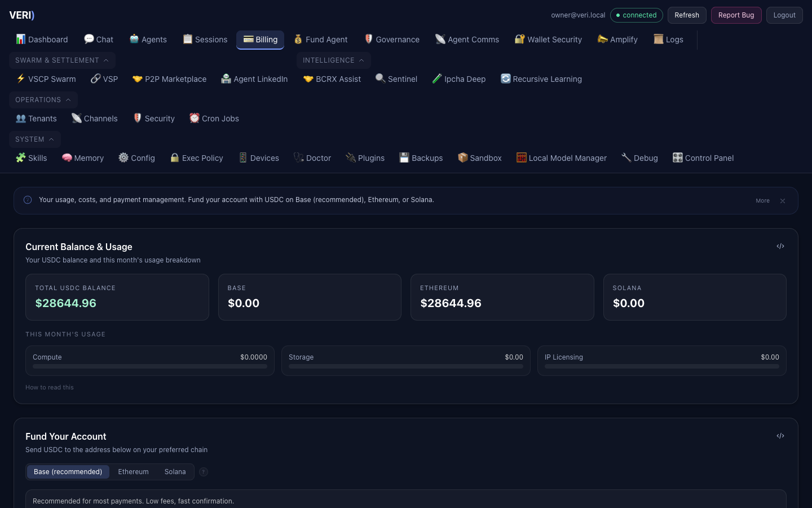The height and width of the screenshot is (508, 812).
Task: Launch the Doctor diagnostics tool
Action: click(312, 158)
